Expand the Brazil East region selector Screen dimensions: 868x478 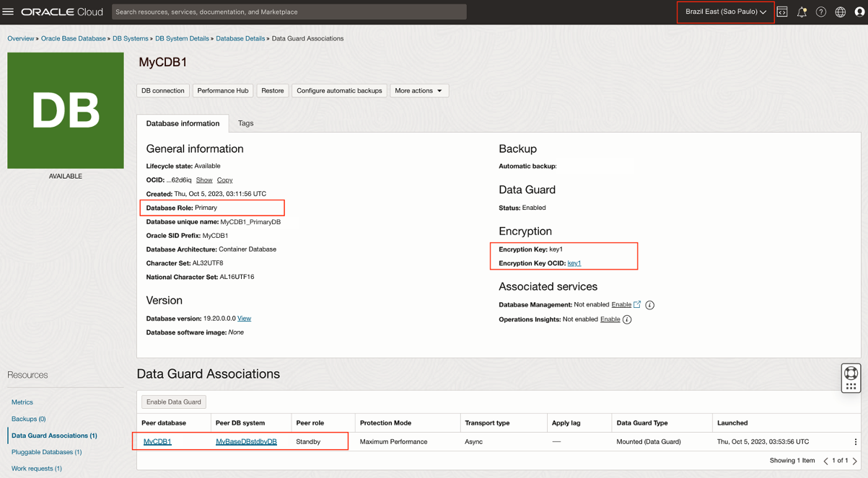[x=725, y=12]
